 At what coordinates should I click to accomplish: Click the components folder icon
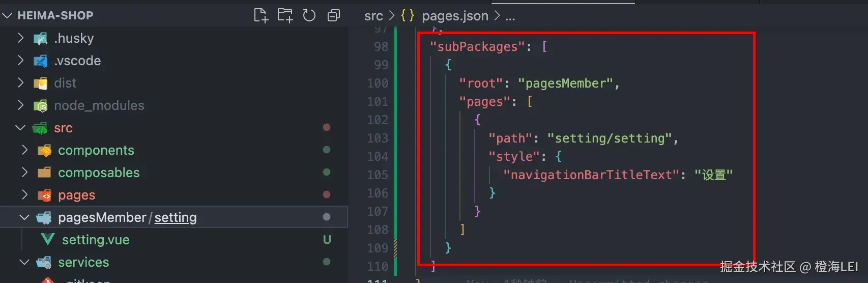[x=44, y=151]
